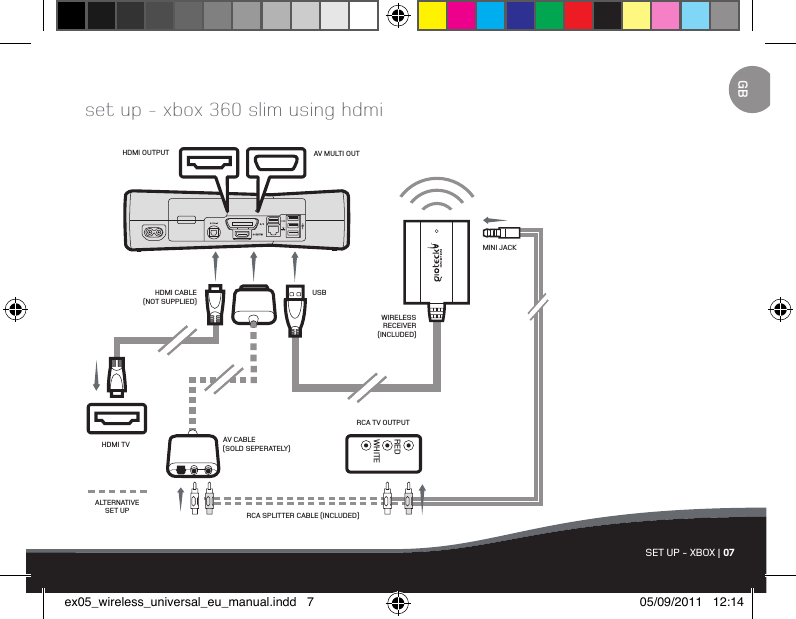
Task: Click the HDMI cable plug under console
Action: (215, 305)
